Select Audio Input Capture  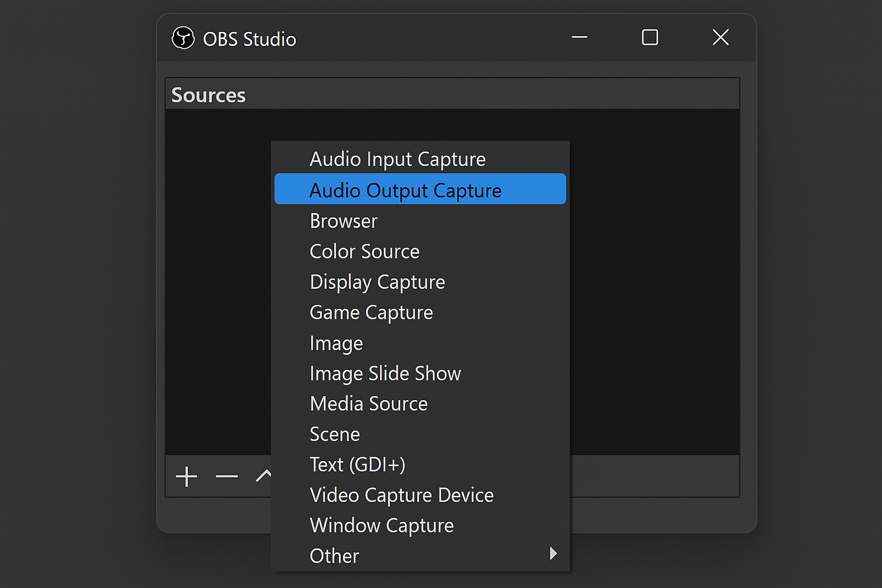(397, 159)
